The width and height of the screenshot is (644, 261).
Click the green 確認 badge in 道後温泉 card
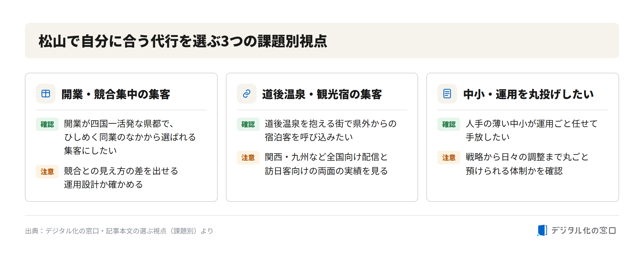[x=248, y=124]
